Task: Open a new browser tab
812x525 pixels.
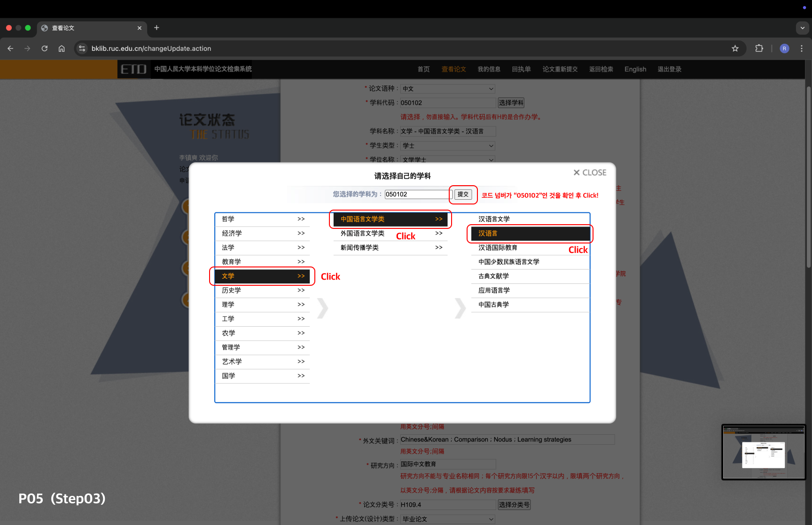Action: 156,28
